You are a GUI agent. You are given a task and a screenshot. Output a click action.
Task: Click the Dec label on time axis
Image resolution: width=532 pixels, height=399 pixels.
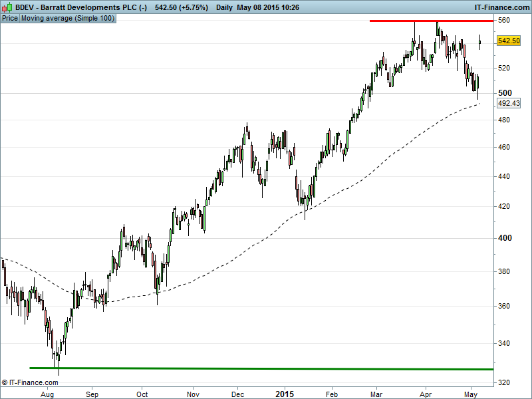(237, 394)
